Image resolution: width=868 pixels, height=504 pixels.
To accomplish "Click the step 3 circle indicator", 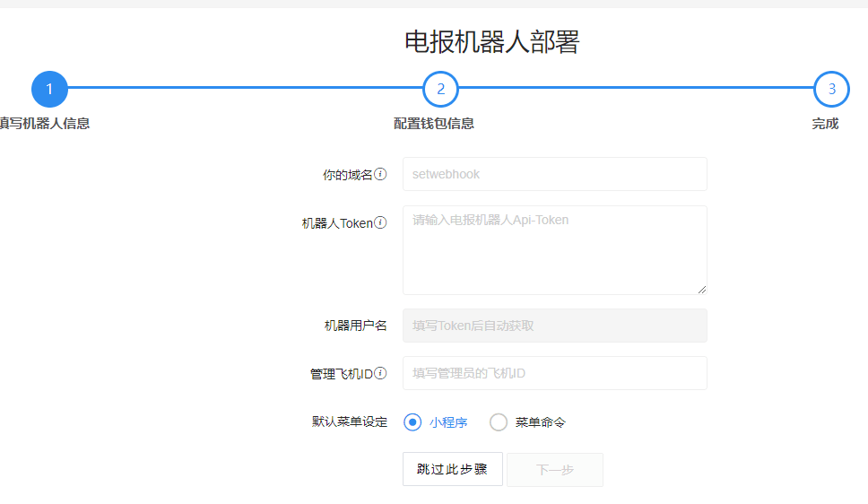I will (x=831, y=89).
